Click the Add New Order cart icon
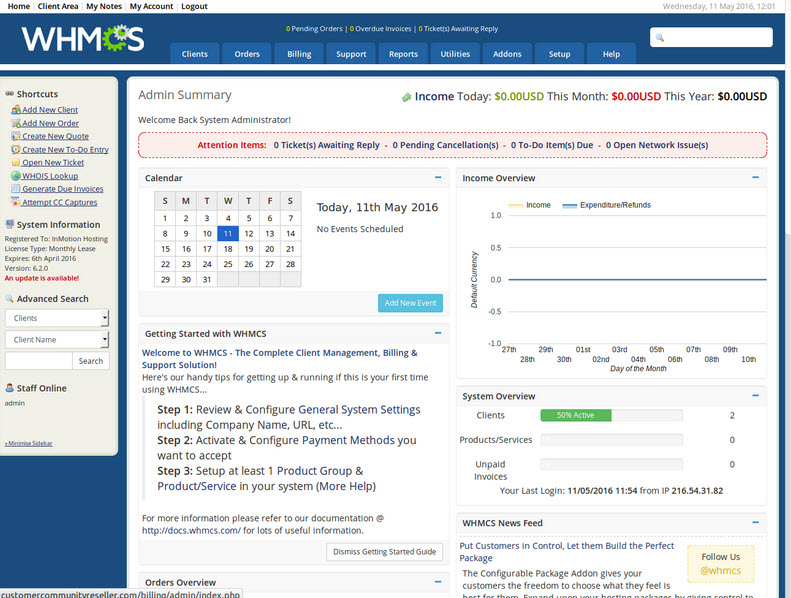 [16, 123]
